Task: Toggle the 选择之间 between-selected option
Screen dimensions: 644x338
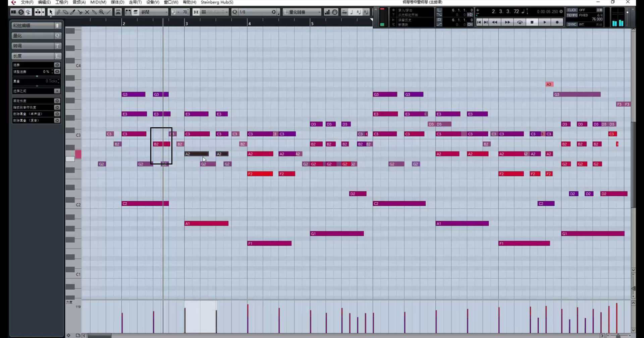Action: click(57, 91)
